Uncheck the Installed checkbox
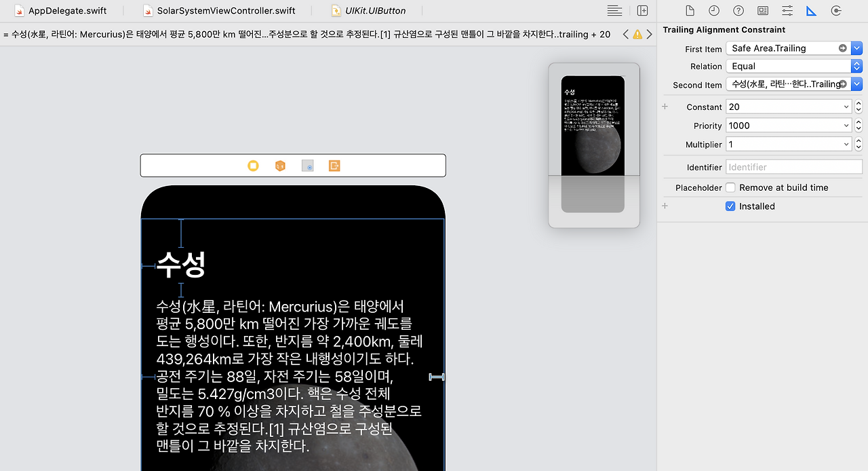Viewport: 868px width, 471px height. (730, 206)
